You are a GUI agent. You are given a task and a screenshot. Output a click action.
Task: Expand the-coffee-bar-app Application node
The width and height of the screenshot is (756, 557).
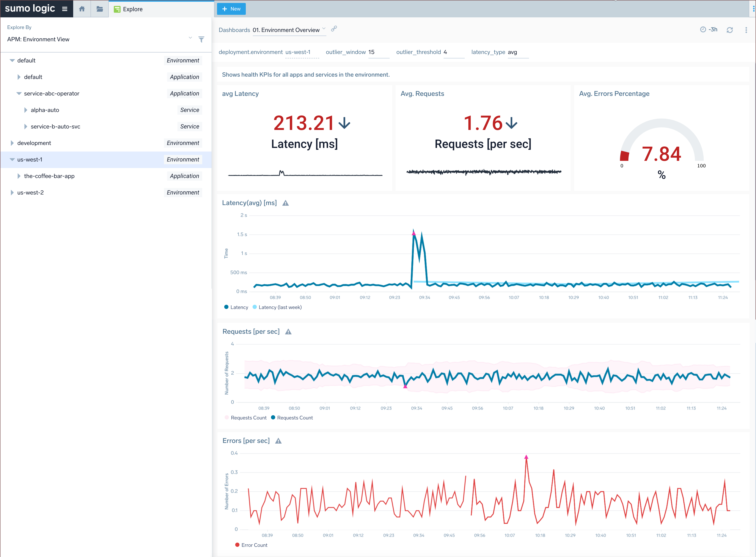19,176
